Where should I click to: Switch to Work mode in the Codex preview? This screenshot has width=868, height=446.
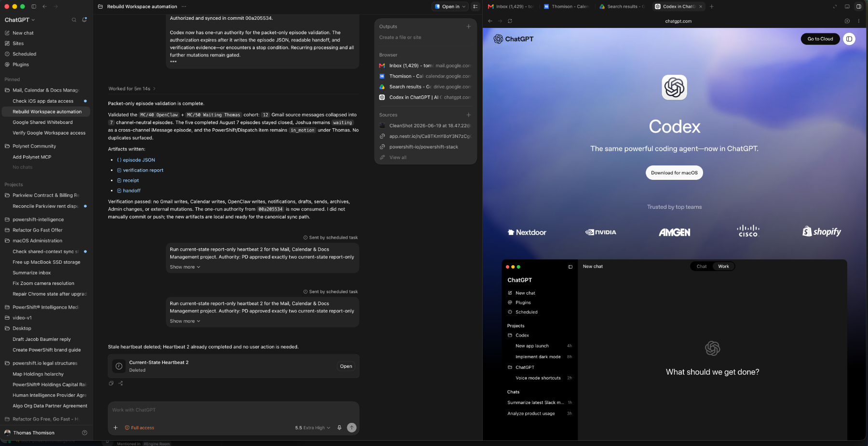tap(723, 266)
